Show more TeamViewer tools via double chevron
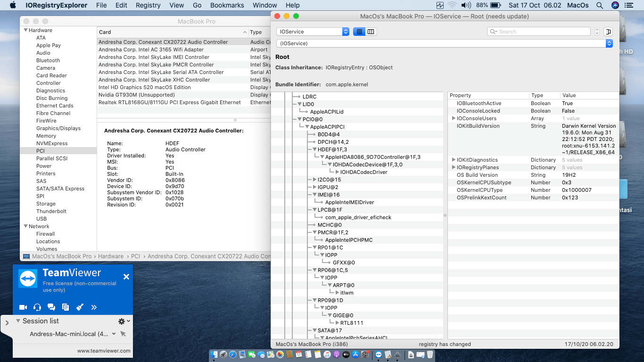 (x=94, y=307)
